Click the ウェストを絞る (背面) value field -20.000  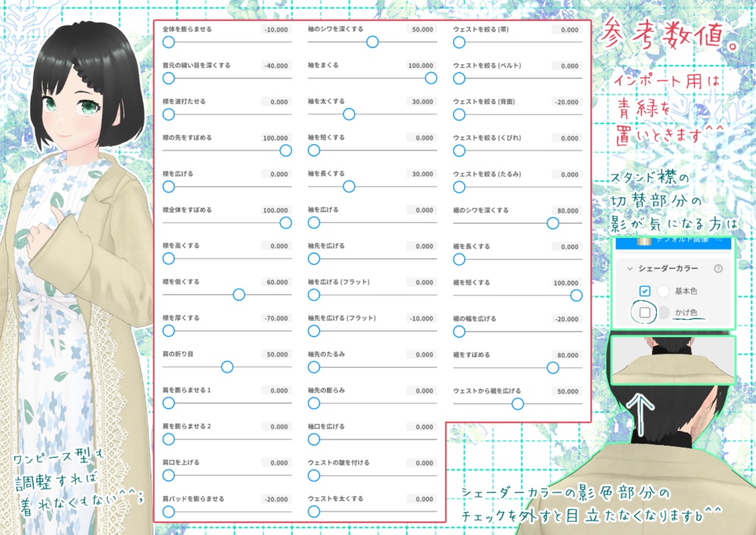pyautogui.click(x=567, y=102)
